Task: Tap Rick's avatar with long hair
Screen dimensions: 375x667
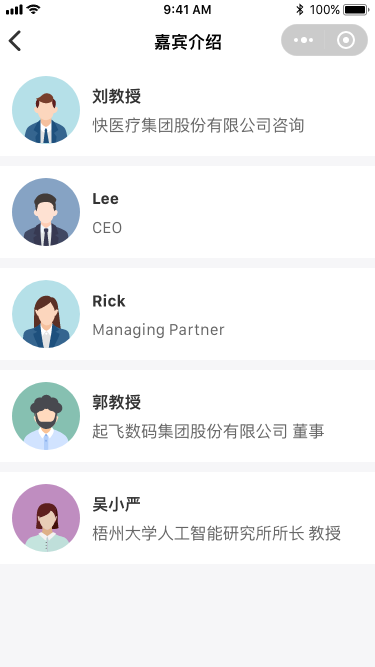Action: click(x=46, y=314)
